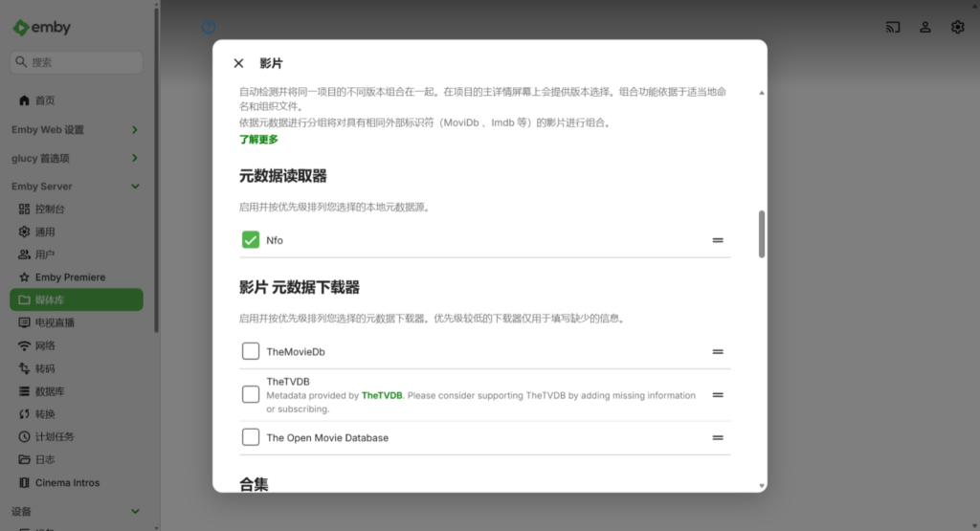Click the 了解更多 link

258,140
